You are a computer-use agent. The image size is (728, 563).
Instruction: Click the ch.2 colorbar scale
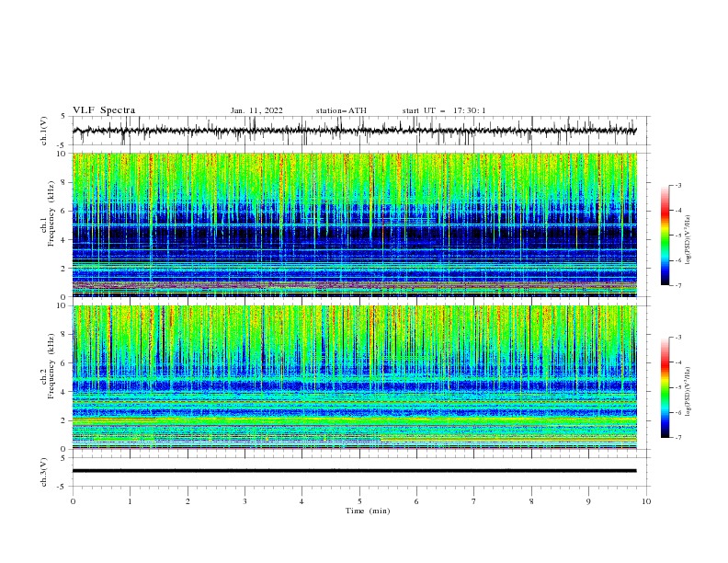[665, 387]
